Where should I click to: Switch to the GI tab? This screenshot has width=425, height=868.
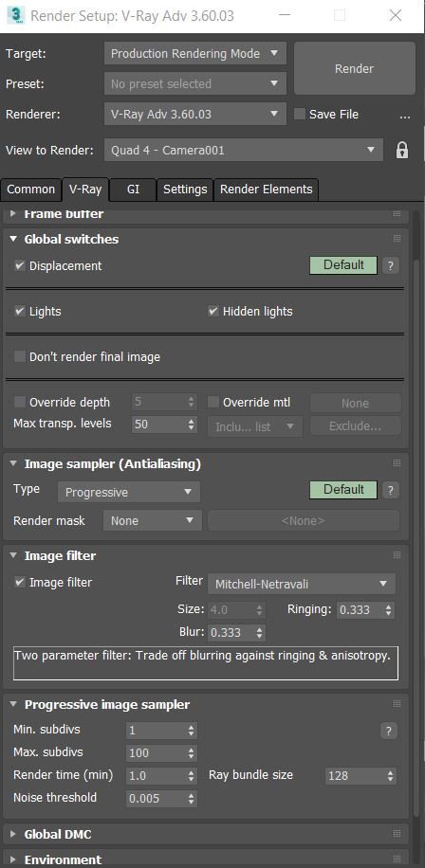click(x=133, y=190)
